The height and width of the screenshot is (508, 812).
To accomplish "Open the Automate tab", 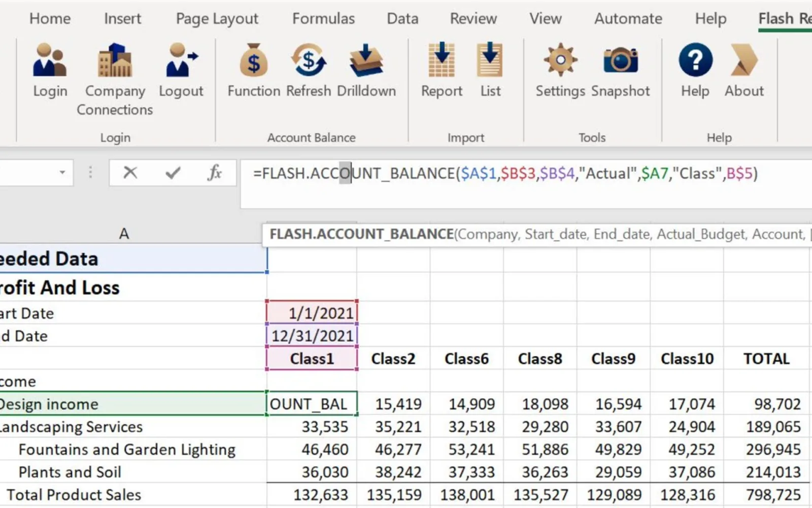I will click(x=628, y=18).
